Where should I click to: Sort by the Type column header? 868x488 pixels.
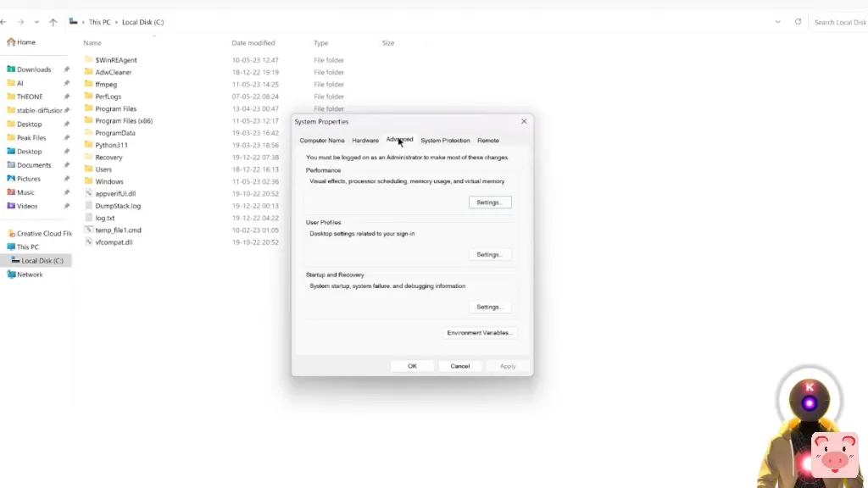click(321, 42)
